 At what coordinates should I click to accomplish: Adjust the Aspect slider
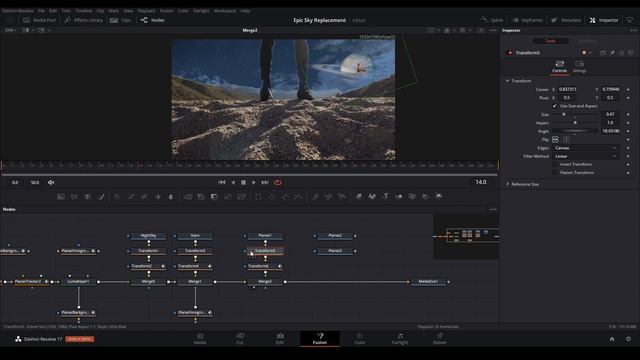coord(575,123)
